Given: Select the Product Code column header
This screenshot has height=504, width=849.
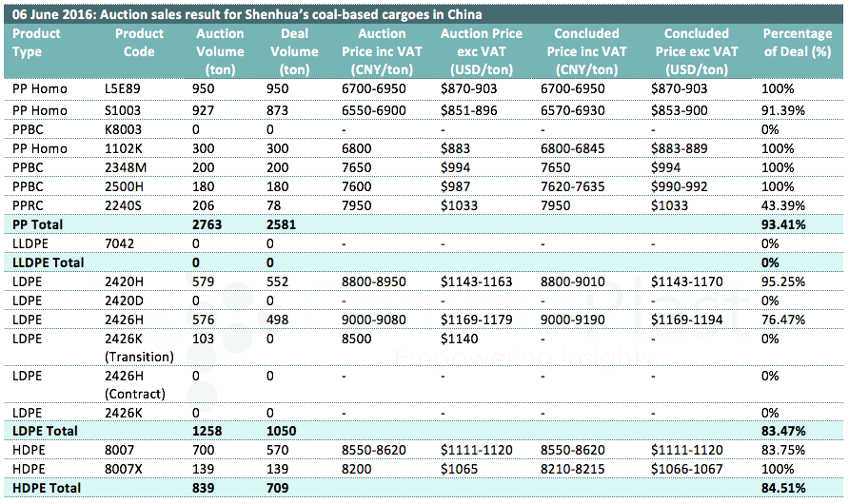Looking at the screenshot, I should [x=139, y=43].
